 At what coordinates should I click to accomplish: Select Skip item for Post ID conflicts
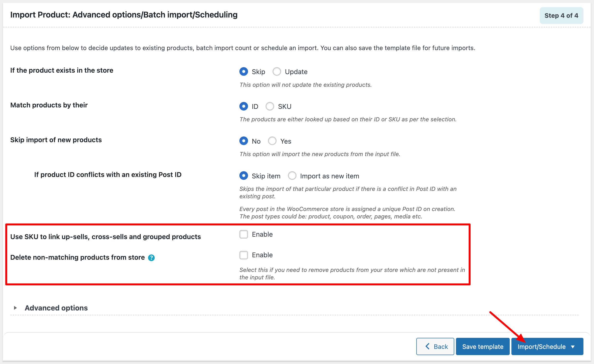tap(243, 176)
